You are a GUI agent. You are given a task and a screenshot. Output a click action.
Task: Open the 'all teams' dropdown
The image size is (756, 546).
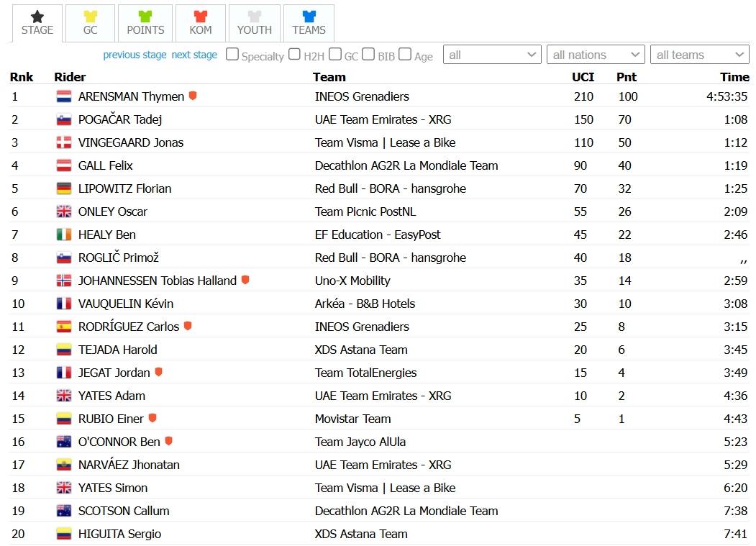point(700,55)
